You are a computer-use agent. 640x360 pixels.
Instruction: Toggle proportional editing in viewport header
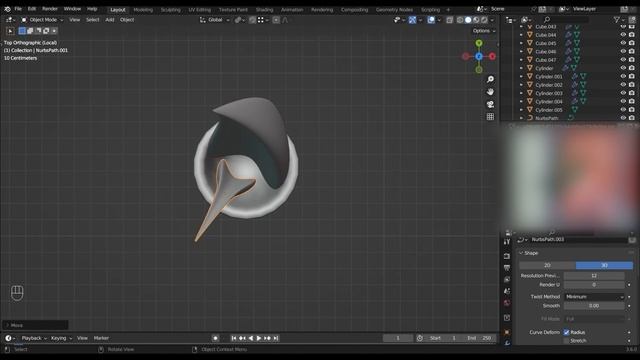click(x=276, y=20)
